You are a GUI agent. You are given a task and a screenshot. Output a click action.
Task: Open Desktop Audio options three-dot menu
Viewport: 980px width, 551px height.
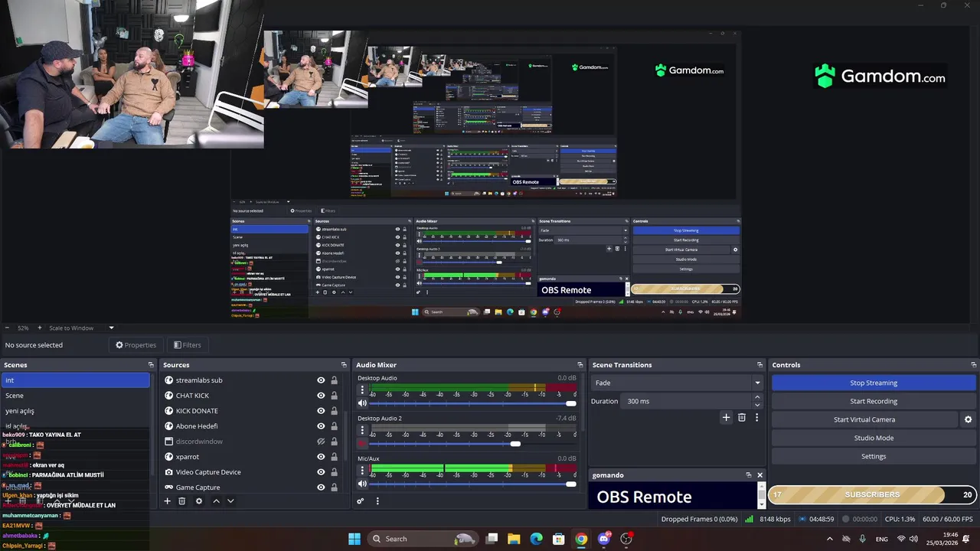tap(362, 390)
